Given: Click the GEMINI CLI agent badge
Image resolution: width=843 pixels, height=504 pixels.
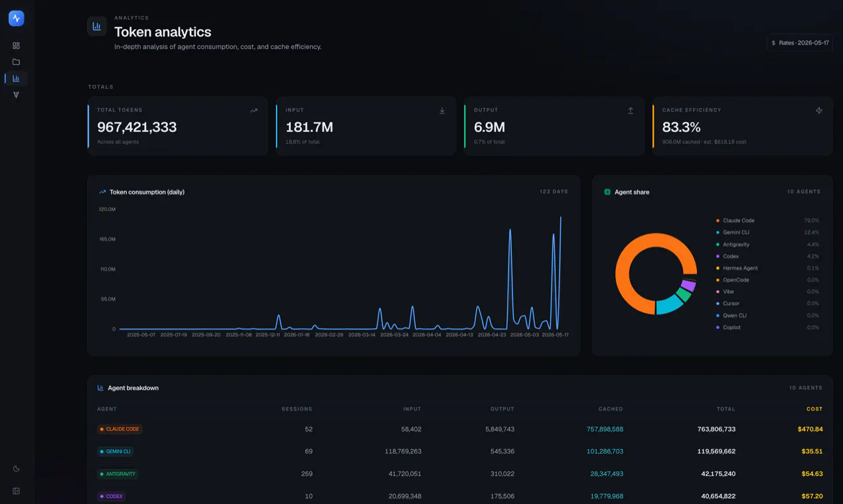Looking at the screenshot, I should 115,452.
